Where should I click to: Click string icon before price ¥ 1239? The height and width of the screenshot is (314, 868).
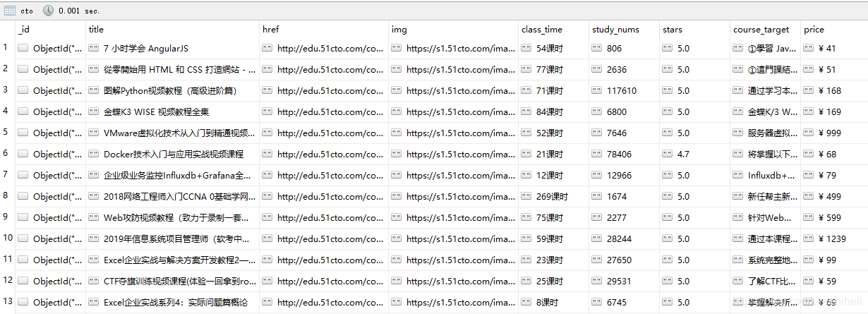[x=809, y=239]
